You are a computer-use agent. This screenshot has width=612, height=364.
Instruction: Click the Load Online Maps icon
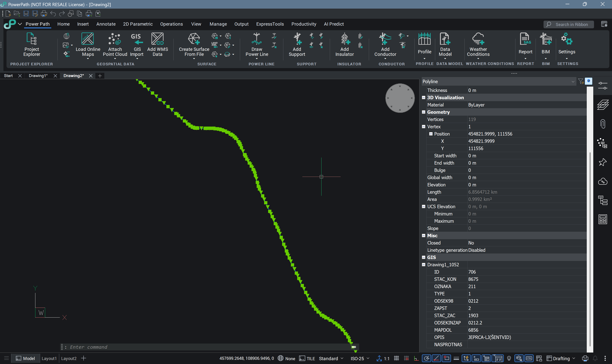coord(88,39)
